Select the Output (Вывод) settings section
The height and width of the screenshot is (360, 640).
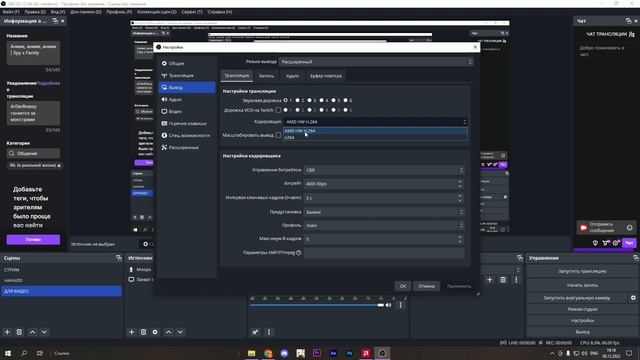coord(187,87)
